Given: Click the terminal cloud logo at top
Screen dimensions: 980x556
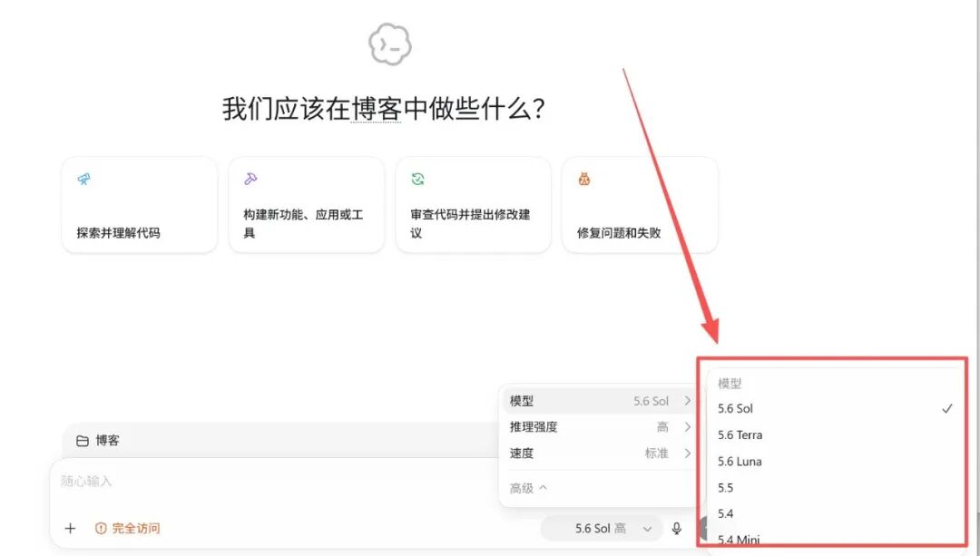Looking at the screenshot, I should 390,44.
